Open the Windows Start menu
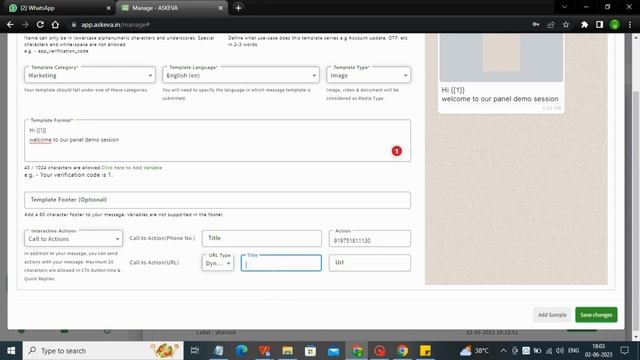Image resolution: width=640 pixels, height=360 pixels. (x=11, y=351)
